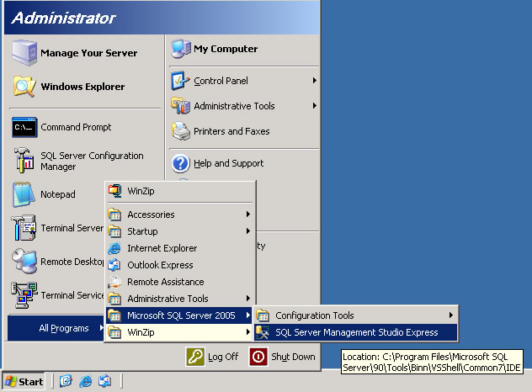This screenshot has width=532, height=392.
Task: Open Remote Desktop icon in pinned list
Action: point(24,261)
